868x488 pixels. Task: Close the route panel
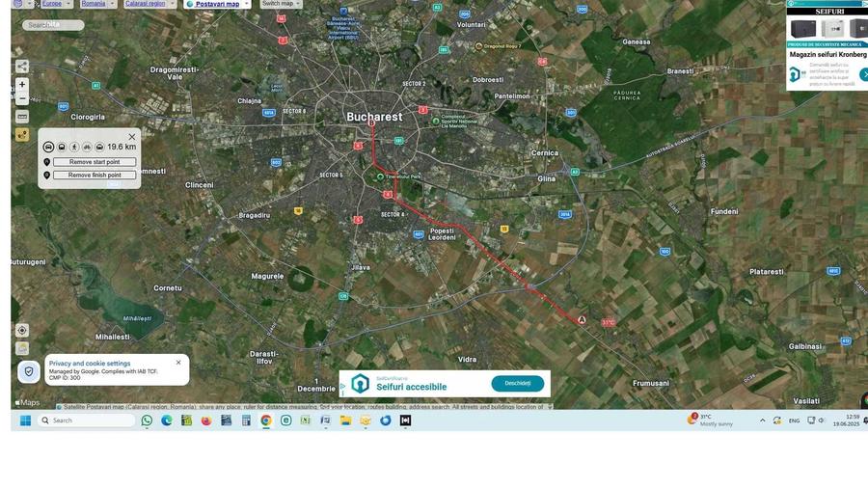point(132,137)
